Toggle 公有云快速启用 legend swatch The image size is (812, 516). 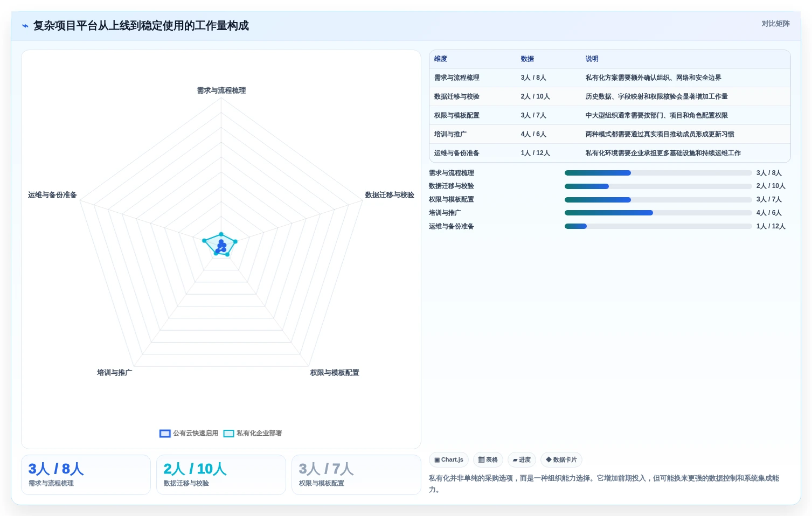(165, 434)
